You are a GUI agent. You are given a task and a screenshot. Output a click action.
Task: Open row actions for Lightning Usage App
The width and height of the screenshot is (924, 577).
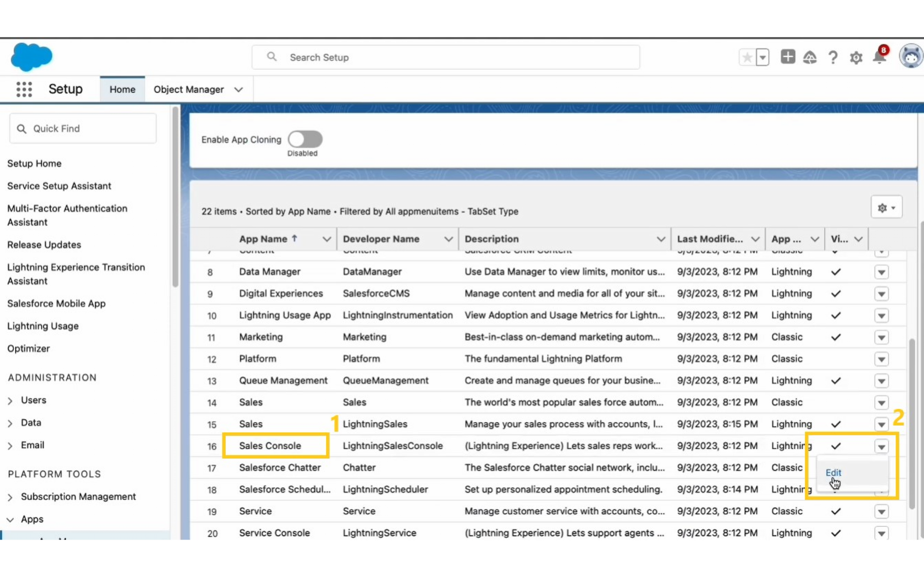(881, 316)
